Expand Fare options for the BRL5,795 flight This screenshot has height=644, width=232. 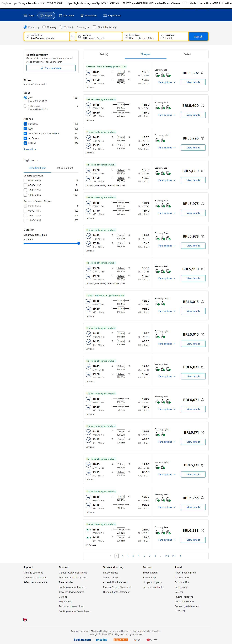[167, 148]
